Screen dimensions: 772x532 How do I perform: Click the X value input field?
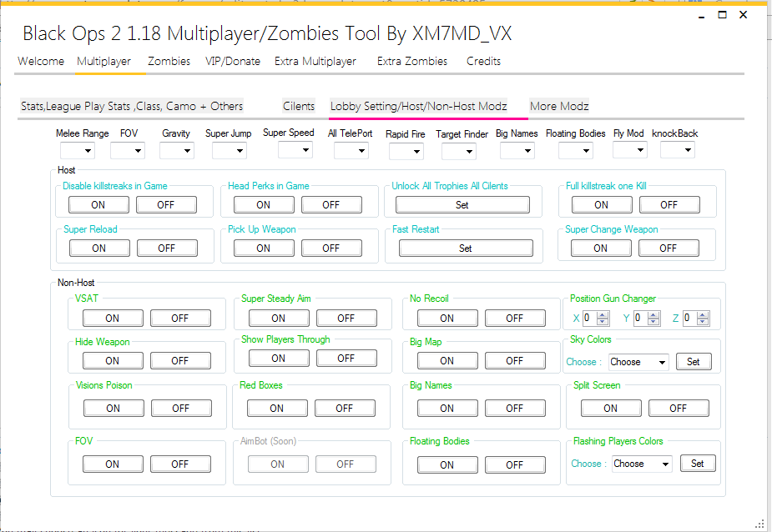pyautogui.click(x=589, y=319)
